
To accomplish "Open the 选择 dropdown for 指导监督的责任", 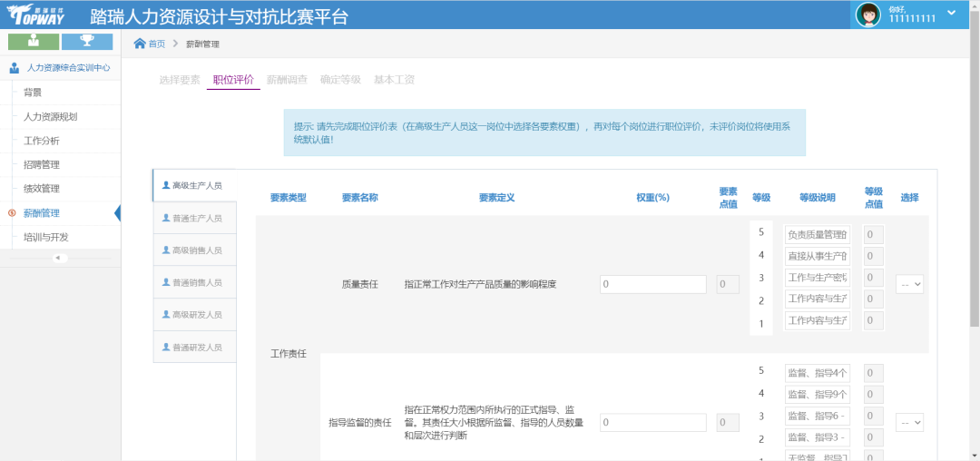I will 909,423.
